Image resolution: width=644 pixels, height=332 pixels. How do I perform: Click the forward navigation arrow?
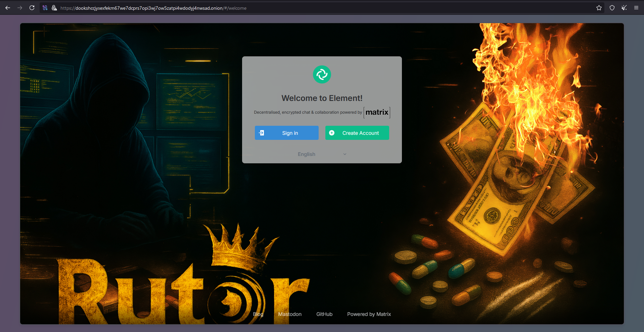pyautogui.click(x=20, y=8)
